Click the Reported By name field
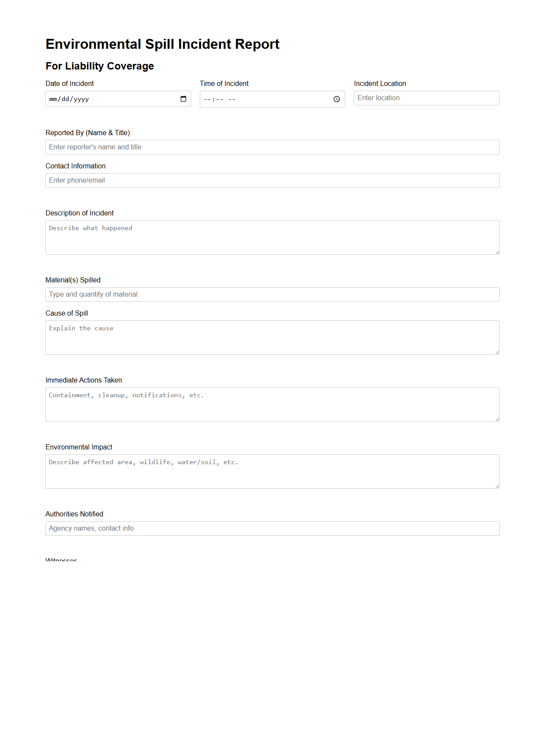The width and height of the screenshot is (545, 756). pyautogui.click(x=272, y=147)
